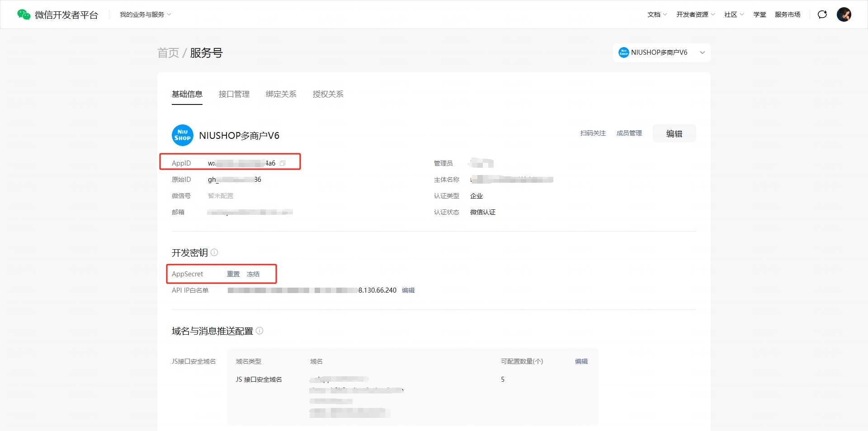Switch to the 接口管理 tab
Viewport: 868px width, 431px height.
234,94
